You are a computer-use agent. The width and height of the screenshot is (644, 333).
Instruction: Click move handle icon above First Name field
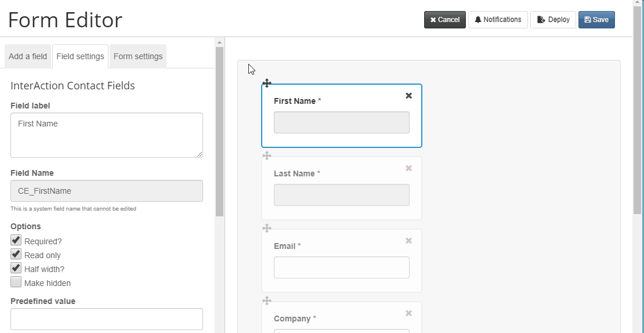click(x=266, y=84)
